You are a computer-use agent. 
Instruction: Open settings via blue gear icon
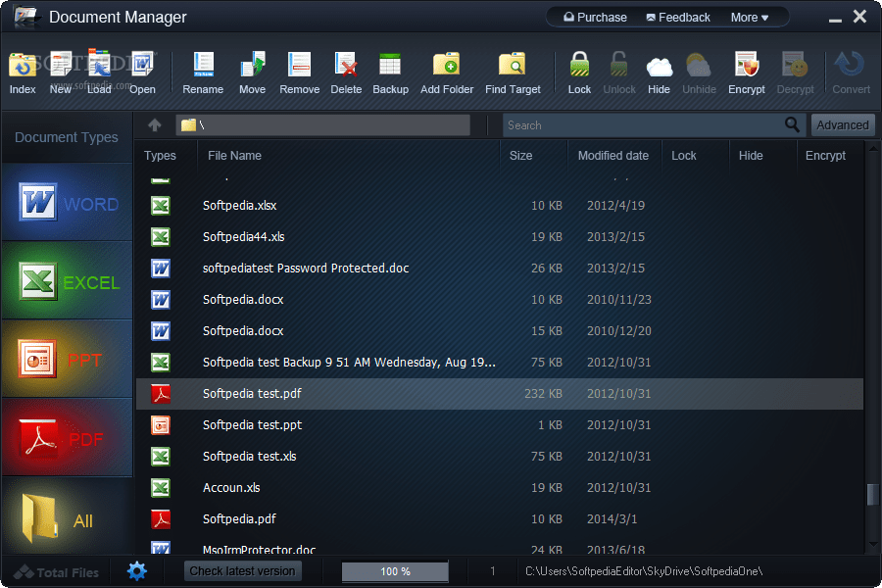(x=136, y=571)
